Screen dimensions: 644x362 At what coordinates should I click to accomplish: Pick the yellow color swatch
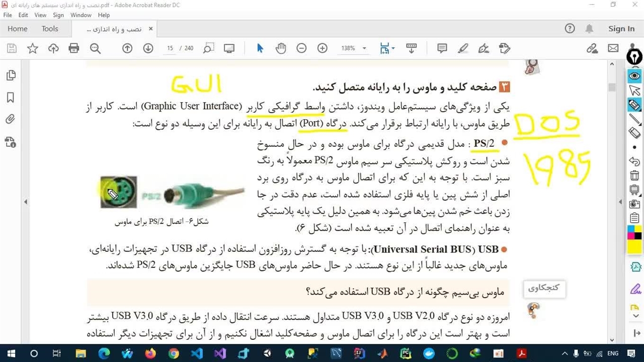[634, 247]
